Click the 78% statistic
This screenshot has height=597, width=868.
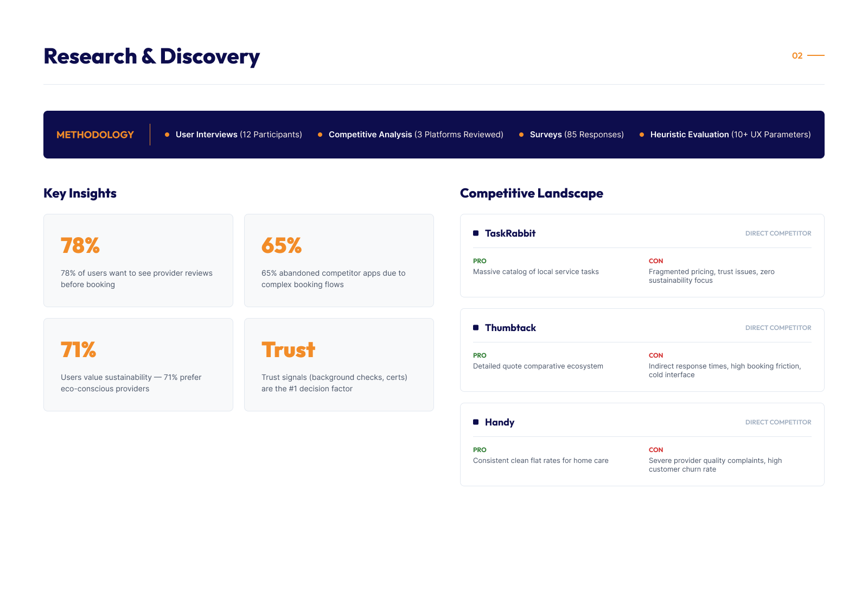(x=80, y=245)
